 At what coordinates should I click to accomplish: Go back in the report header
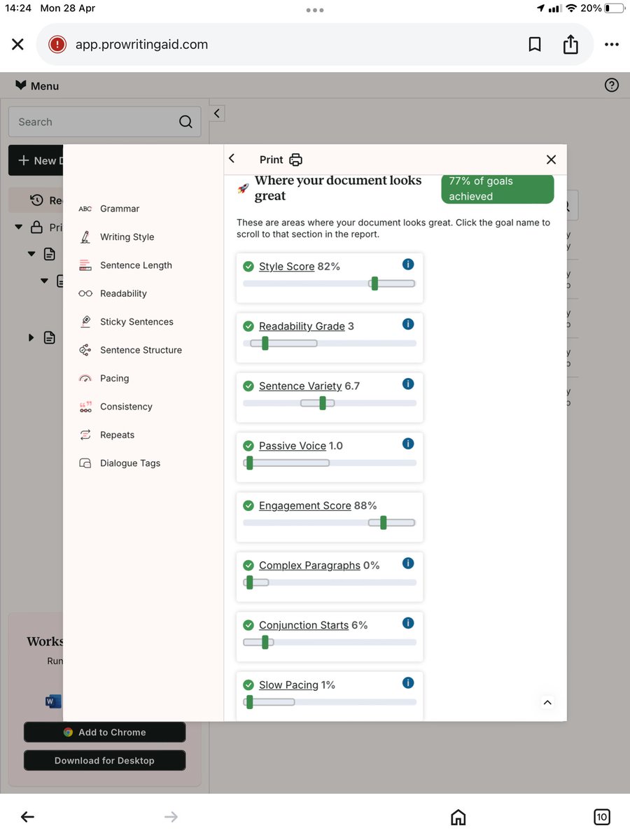[x=232, y=159]
